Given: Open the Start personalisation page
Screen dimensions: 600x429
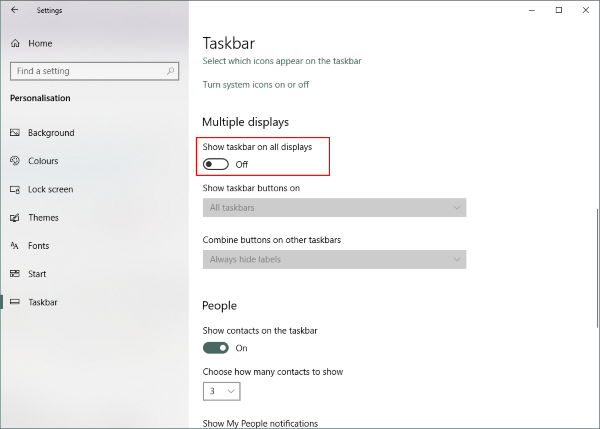Looking at the screenshot, I should pos(37,273).
